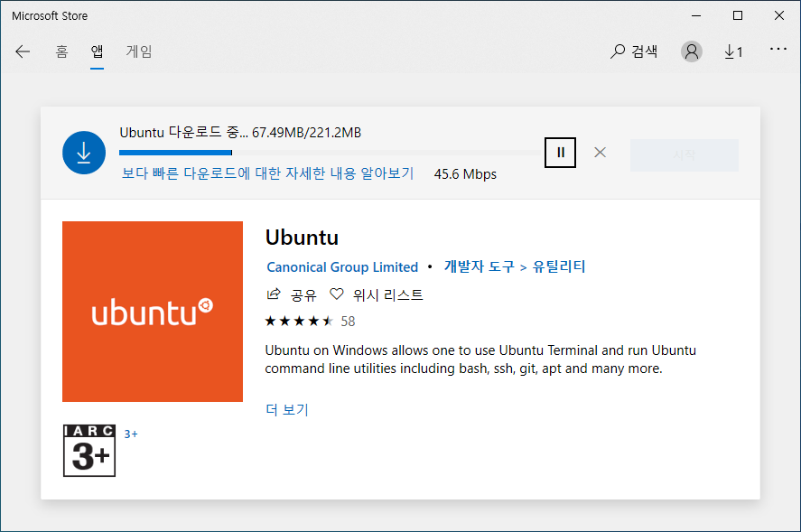801x532 pixels.
Task: Open the 3+ age rating link
Action: coord(131,434)
